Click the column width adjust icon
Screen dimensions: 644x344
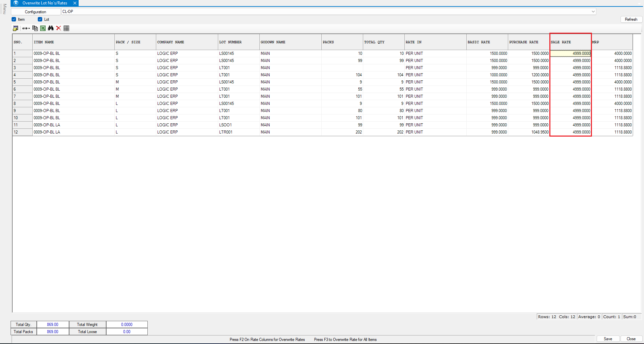[x=26, y=28]
